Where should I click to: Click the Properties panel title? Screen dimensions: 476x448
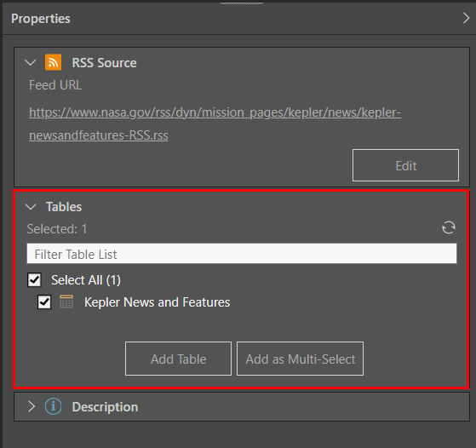pyautogui.click(x=41, y=19)
